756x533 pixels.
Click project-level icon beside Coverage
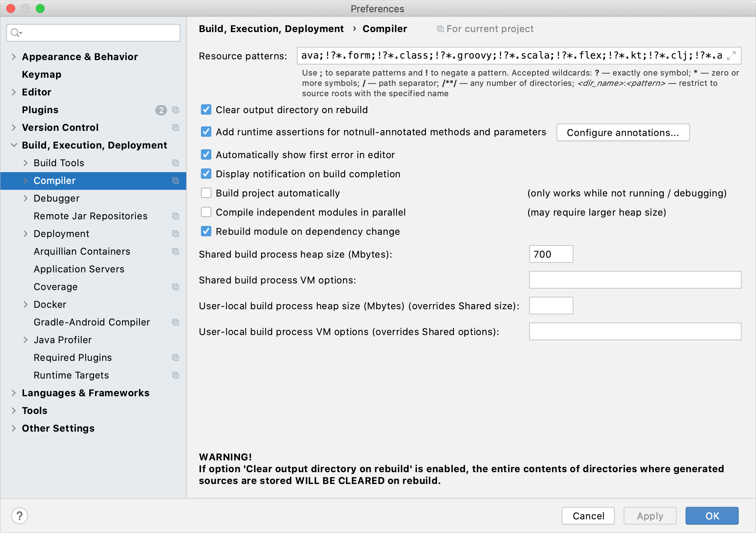pyautogui.click(x=176, y=287)
